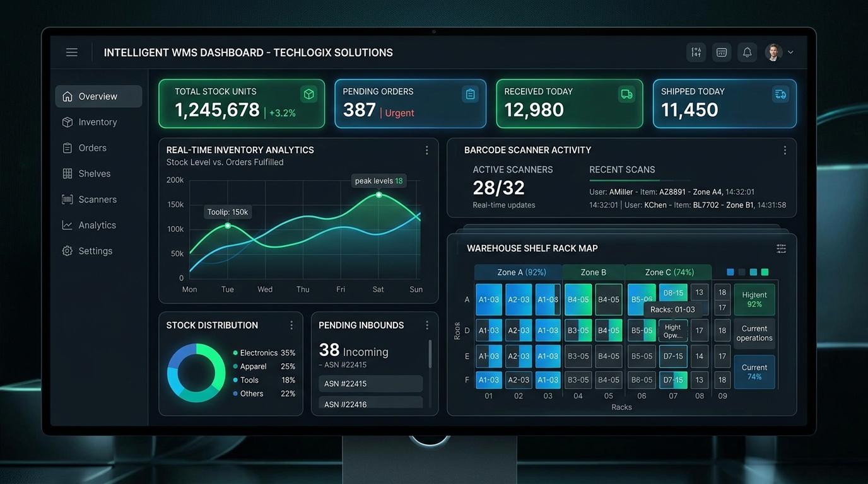Click the clipboard icon on Pending Orders
This screenshot has height=484, width=868.
click(x=470, y=95)
